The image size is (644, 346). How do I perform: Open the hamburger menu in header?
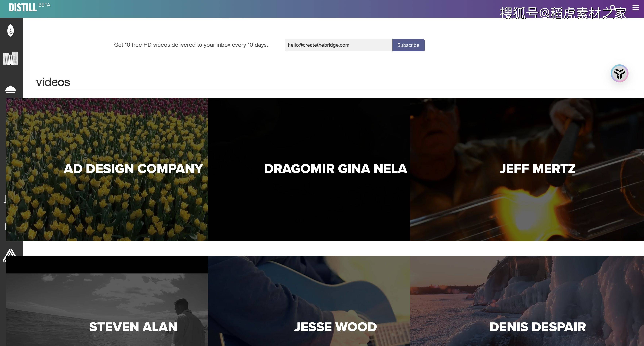click(x=635, y=8)
